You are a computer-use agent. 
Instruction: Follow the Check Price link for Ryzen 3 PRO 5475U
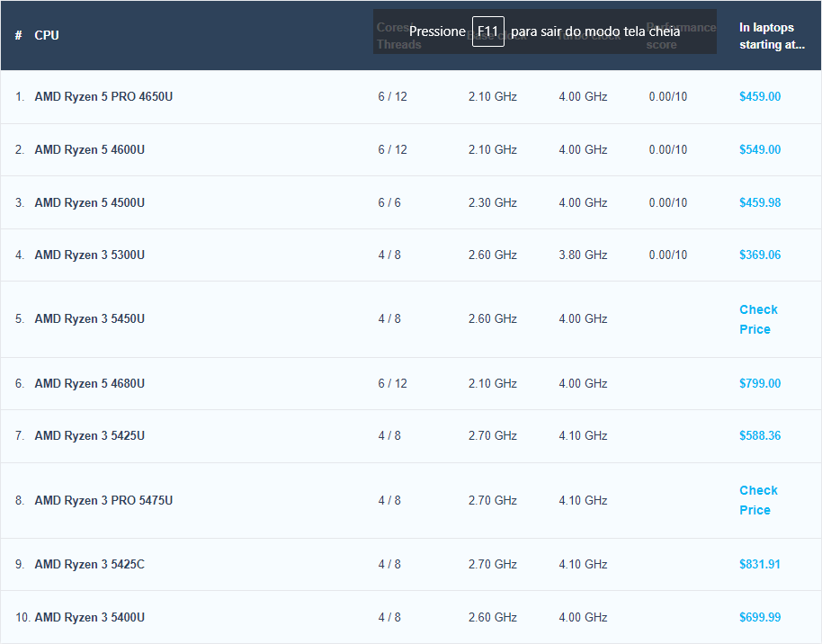click(758, 500)
